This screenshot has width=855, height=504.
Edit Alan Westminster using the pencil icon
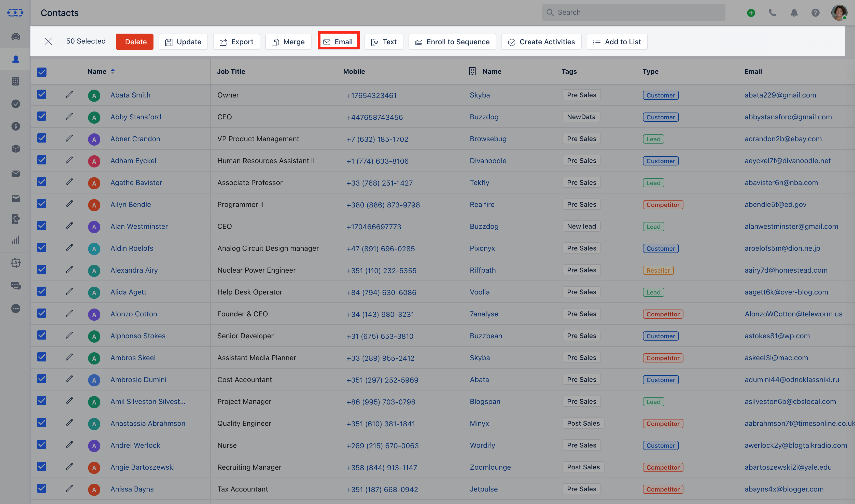(69, 226)
